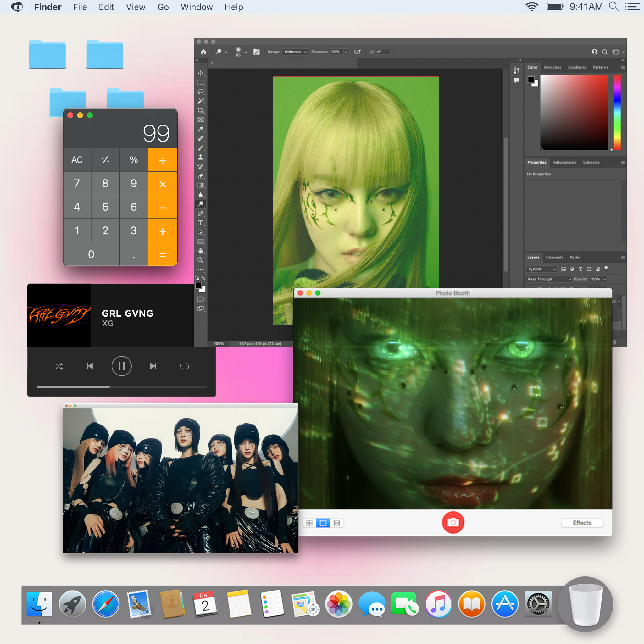This screenshot has width=644, height=644.
Task: Pause the GRL GVNG track
Action: pyautogui.click(x=121, y=366)
